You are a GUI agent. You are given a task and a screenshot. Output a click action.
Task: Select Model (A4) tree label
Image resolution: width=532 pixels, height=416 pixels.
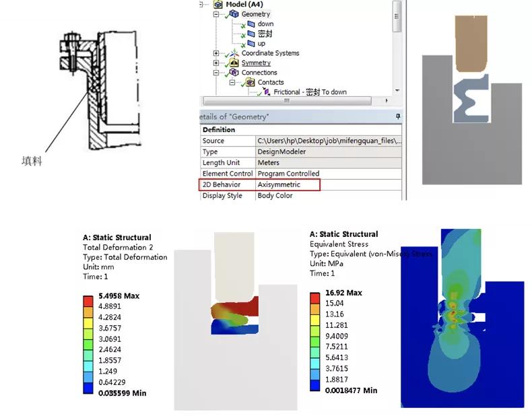(x=244, y=5)
